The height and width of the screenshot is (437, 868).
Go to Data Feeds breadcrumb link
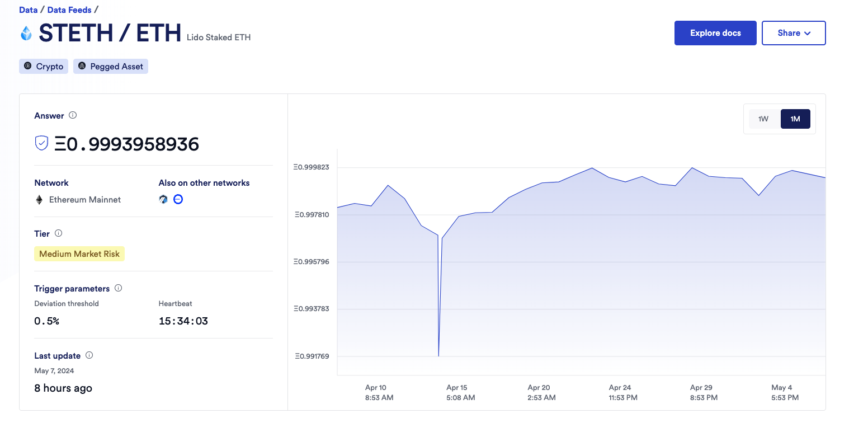[x=69, y=10]
